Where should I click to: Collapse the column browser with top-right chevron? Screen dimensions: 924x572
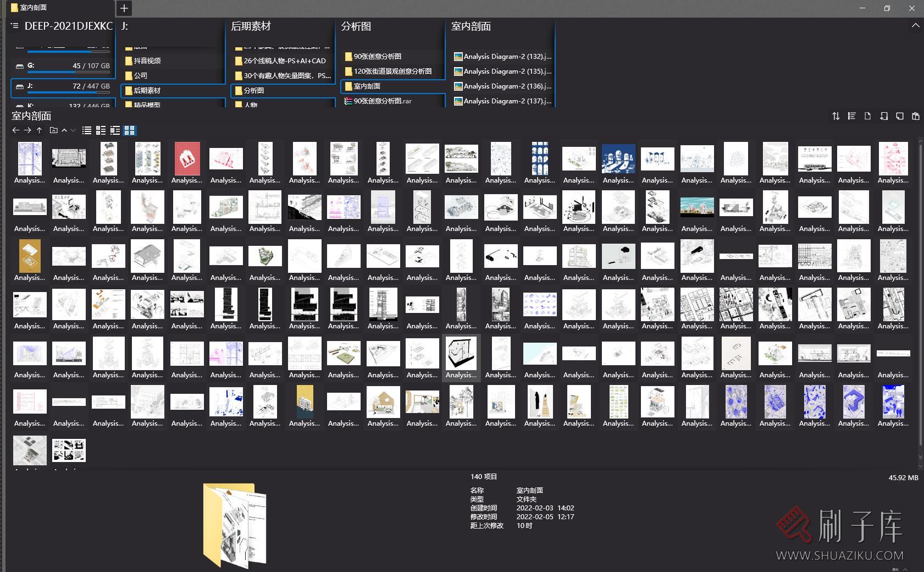(915, 26)
